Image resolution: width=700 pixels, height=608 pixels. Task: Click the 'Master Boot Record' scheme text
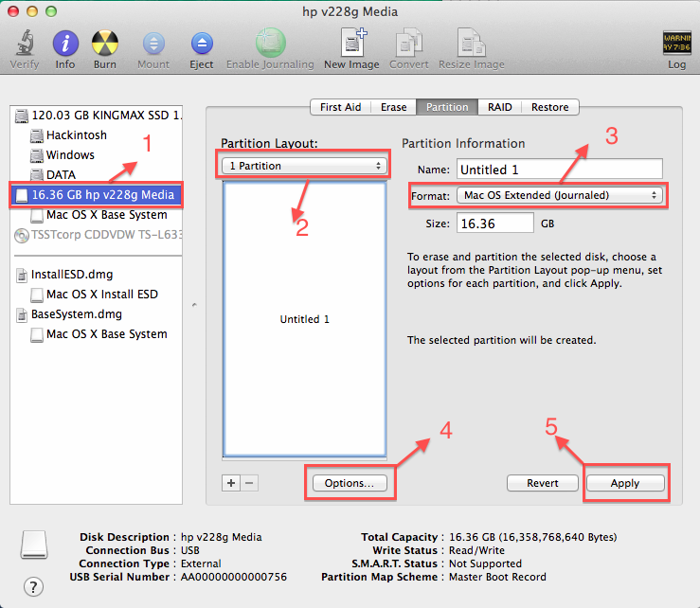[497, 577]
